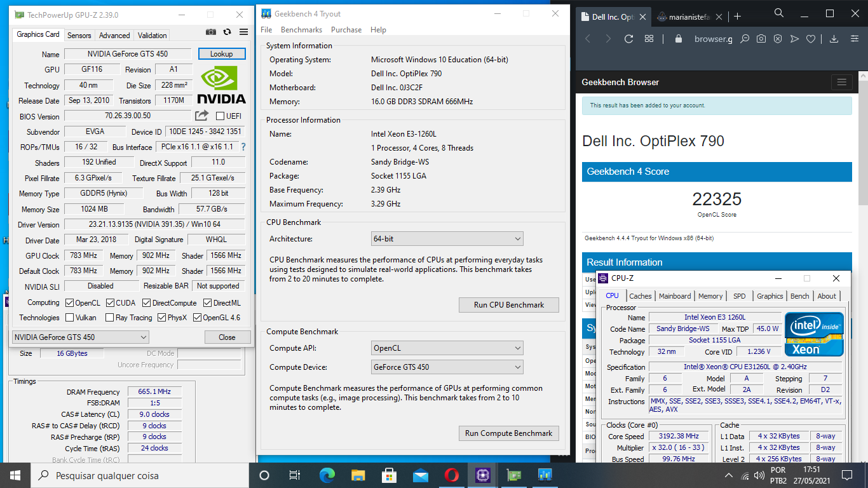This screenshot has height=488, width=868.
Task: Switch to Validation tab in GPU-Z
Action: tap(153, 36)
